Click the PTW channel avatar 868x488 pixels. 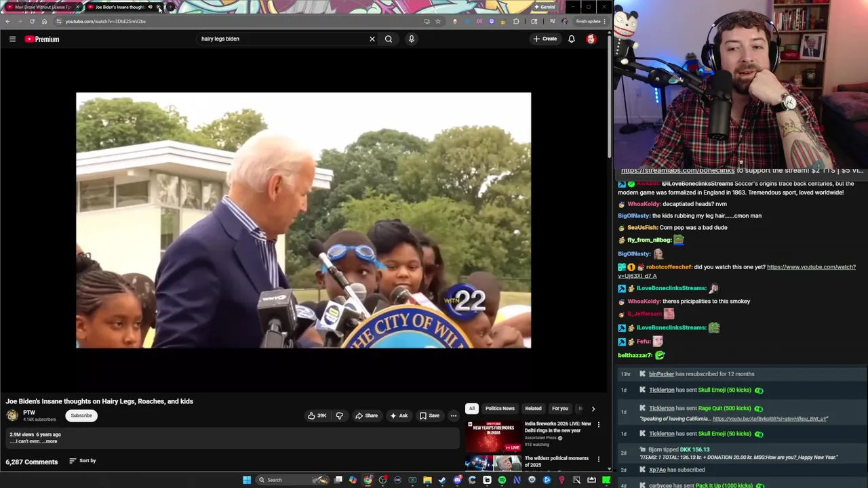point(12,415)
